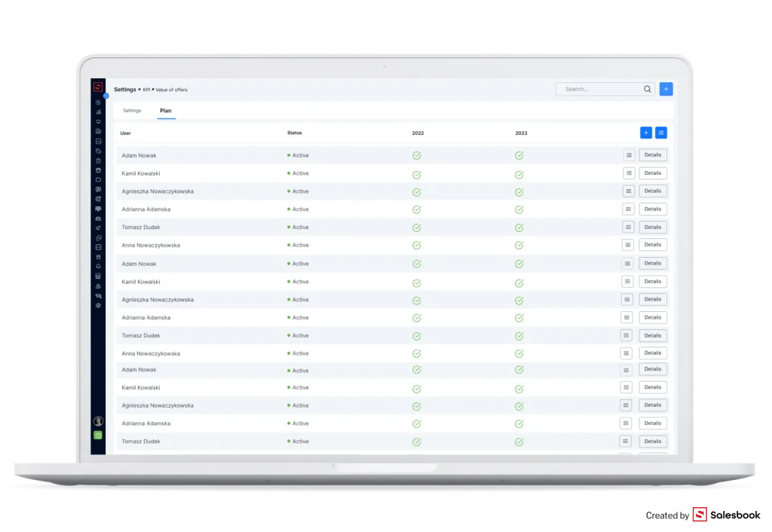Open row menu for topmost Adam Nowak
The height and width of the screenshot is (532, 772).
[630, 155]
